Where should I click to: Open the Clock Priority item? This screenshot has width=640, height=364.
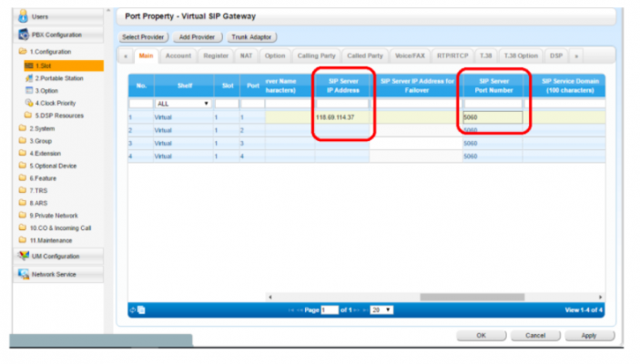coord(28,104)
